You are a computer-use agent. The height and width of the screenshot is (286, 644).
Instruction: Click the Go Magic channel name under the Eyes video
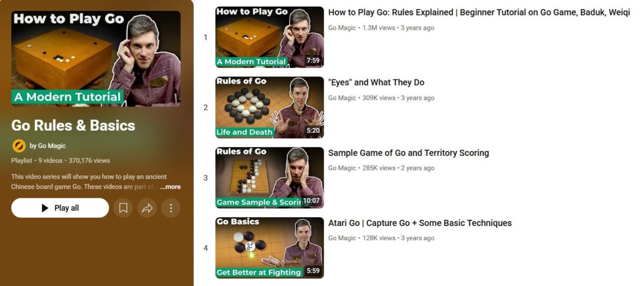[x=342, y=98]
